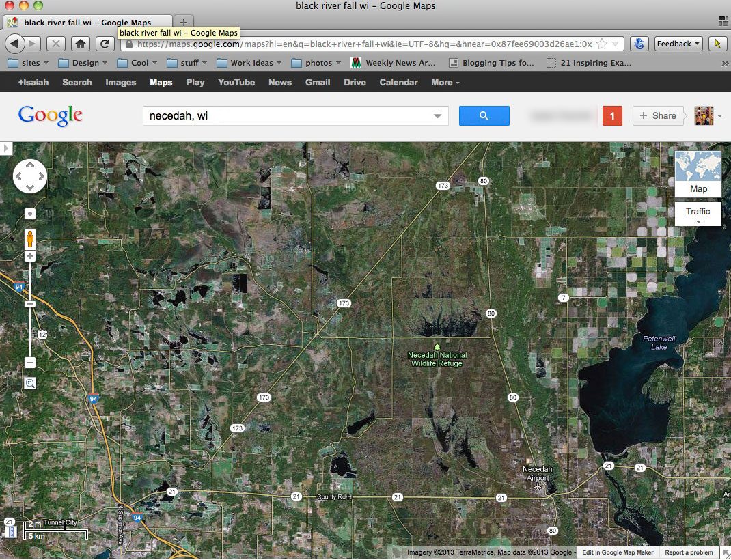731x560 pixels.
Task: Click Report a problem link
Action: (x=689, y=552)
